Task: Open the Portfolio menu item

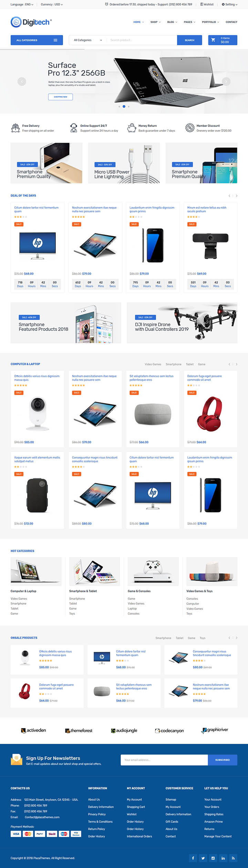Action: (x=210, y=22)
